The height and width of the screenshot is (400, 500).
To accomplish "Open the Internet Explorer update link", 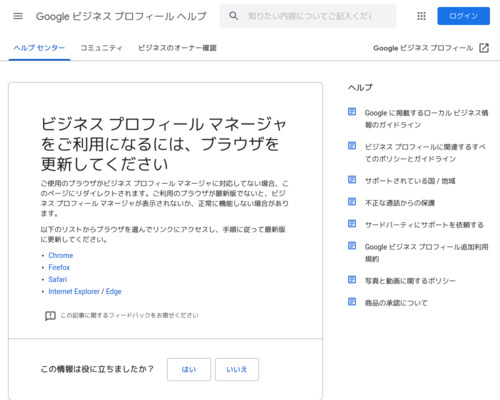I will (x=74, y=291).
